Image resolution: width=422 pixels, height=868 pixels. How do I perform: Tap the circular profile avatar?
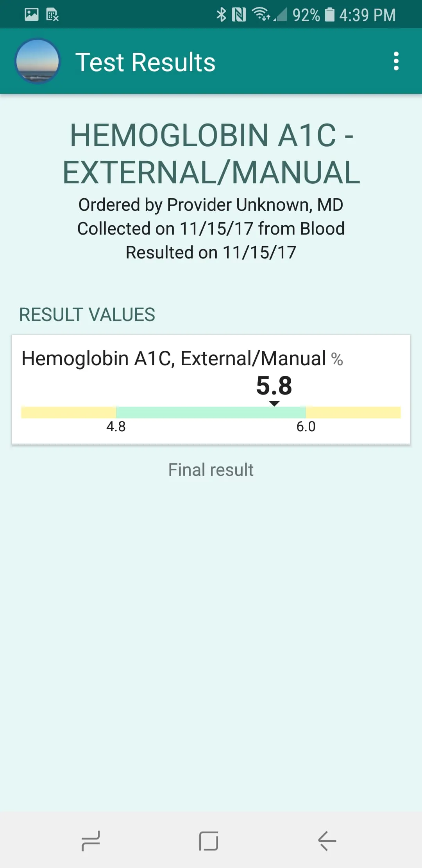tap(38, 61)
